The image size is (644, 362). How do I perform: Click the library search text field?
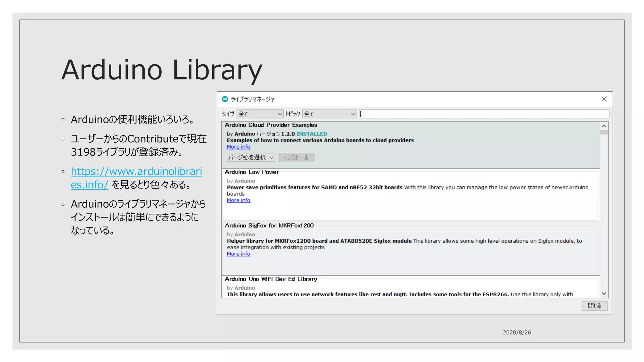pos(484,114)
